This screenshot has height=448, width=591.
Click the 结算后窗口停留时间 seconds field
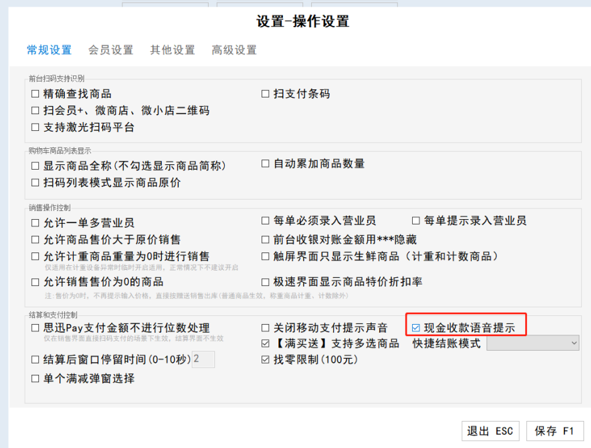[x=203, y=359]
